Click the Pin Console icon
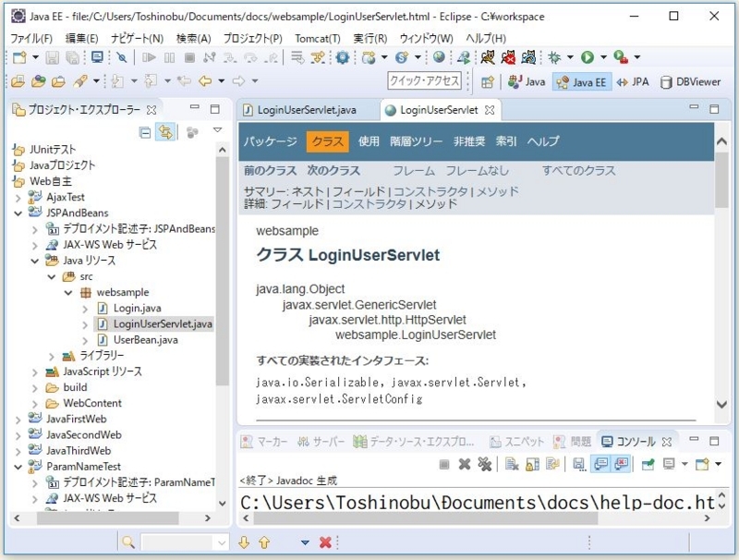Image resolution: width=739 pixels, height=560 pixels. point(648,465)
